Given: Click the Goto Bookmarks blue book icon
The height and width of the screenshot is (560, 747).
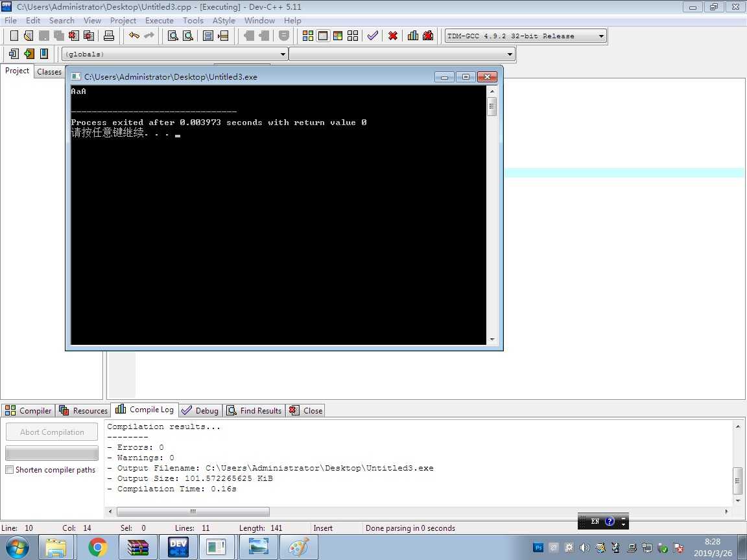Looking at the screenshot, I should tap(44, 54).
